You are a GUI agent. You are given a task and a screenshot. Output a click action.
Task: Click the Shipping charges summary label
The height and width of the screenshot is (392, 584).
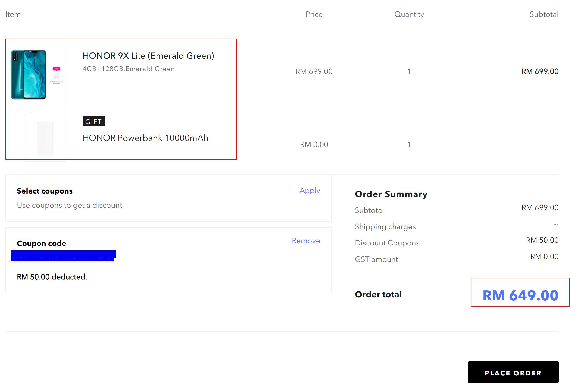click(x=385, y=227)
